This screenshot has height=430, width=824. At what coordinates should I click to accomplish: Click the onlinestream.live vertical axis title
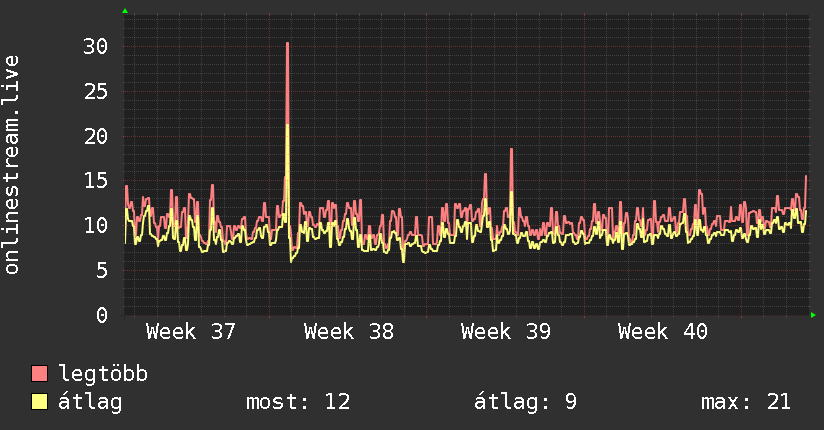[x=12, y=165]
